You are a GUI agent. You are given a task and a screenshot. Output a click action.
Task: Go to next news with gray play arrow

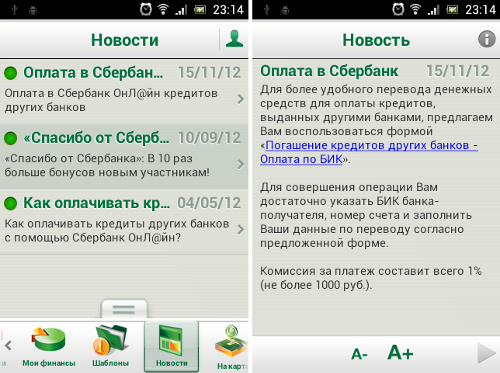pyautogui.click(x=486, y=353)
